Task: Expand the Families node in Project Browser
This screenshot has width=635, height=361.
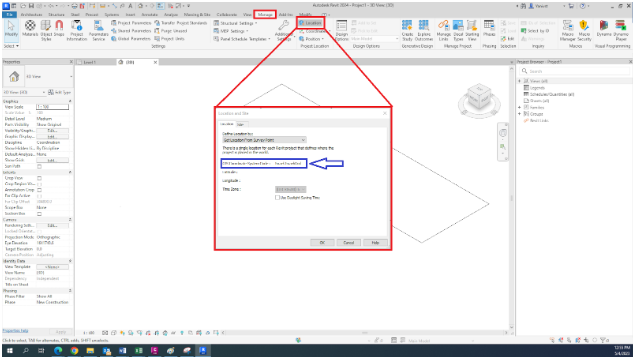Action: coord(520,107)
